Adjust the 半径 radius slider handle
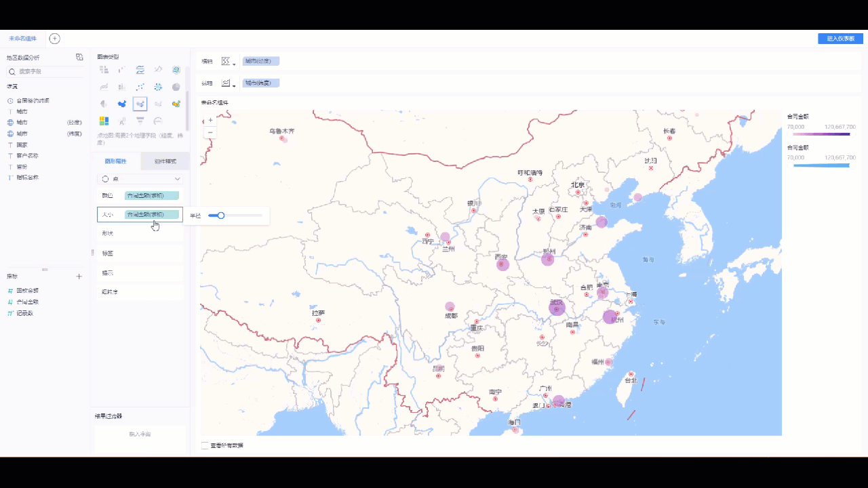 tap(220, 216)
